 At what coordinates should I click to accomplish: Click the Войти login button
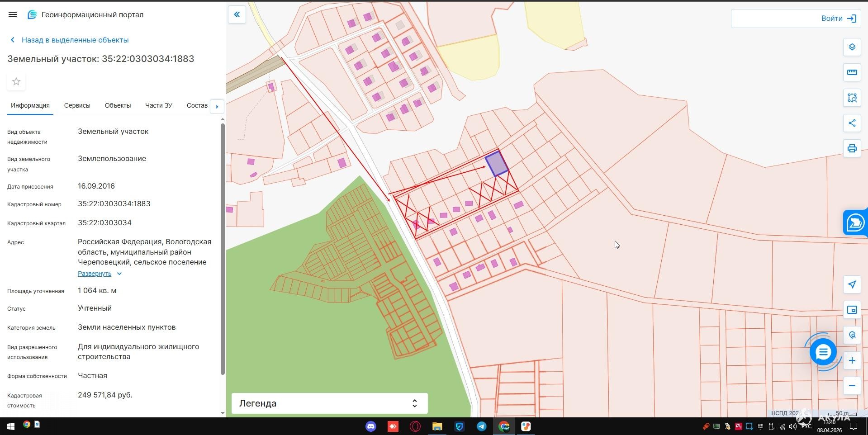[x=838, y=19]
